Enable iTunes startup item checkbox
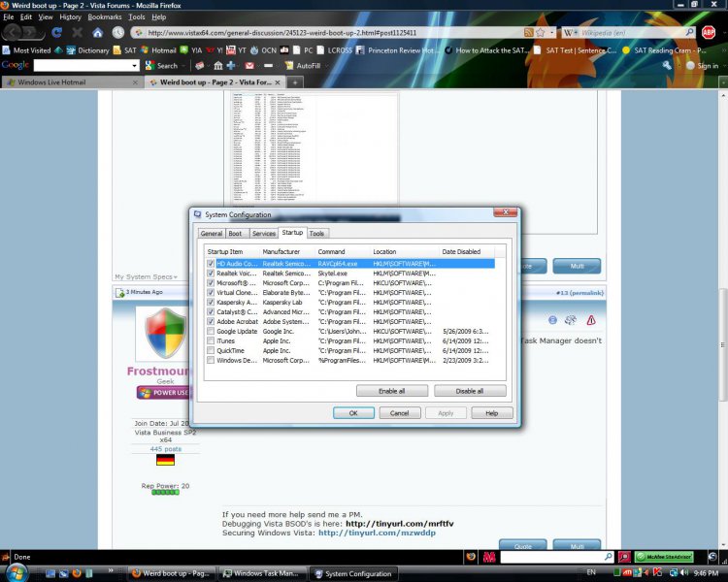This screenshot has height=582, width=728. click(211, 340)
